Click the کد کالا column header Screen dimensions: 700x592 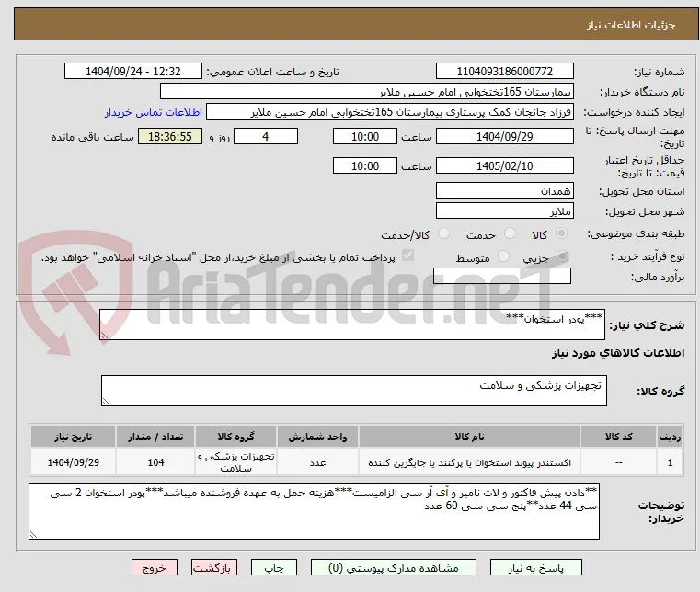[618, 437]
